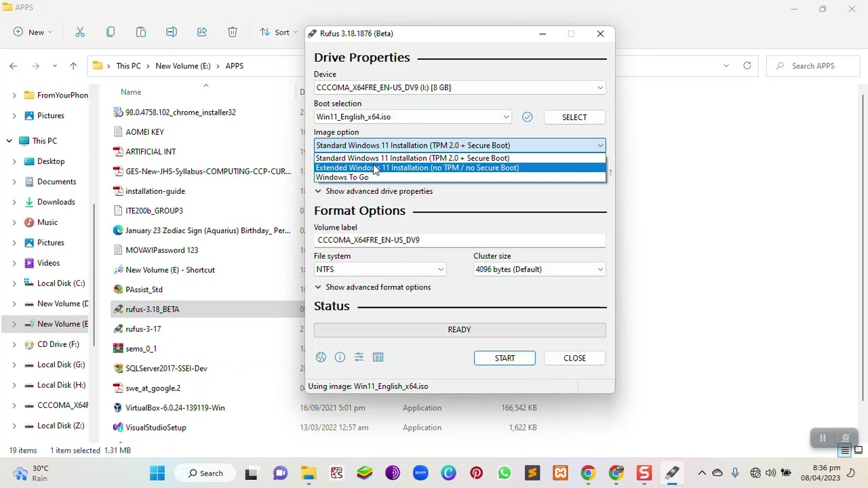Click the checksum checkmark icon beside SELECT

tap(527, 117)
